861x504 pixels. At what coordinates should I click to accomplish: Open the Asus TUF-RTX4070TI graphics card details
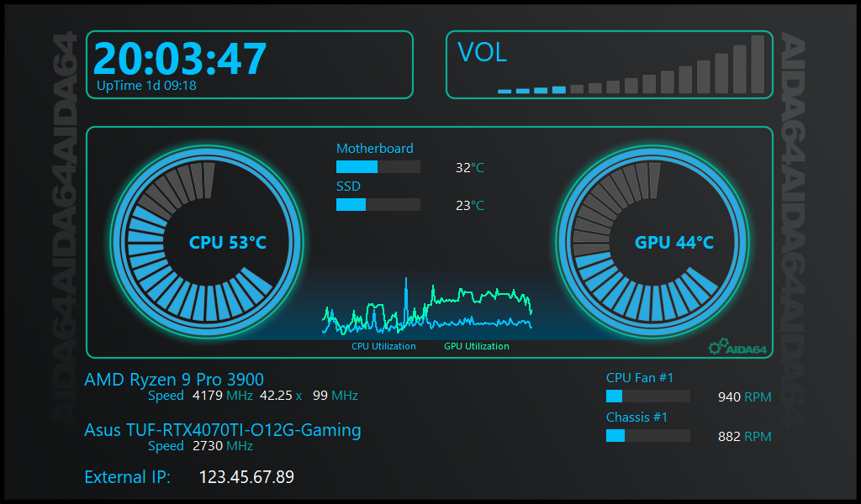point(224,430)
